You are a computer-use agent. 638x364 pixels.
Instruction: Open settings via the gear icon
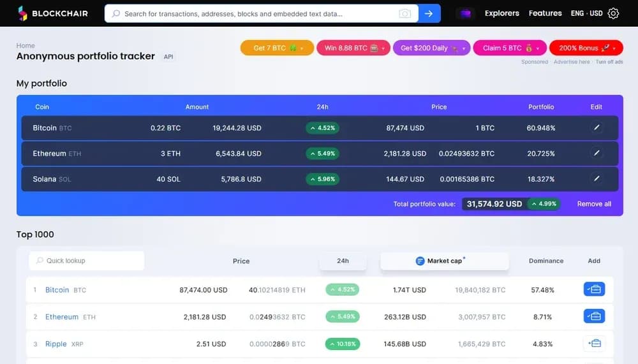pyautogui.click(x=614, y=13)
